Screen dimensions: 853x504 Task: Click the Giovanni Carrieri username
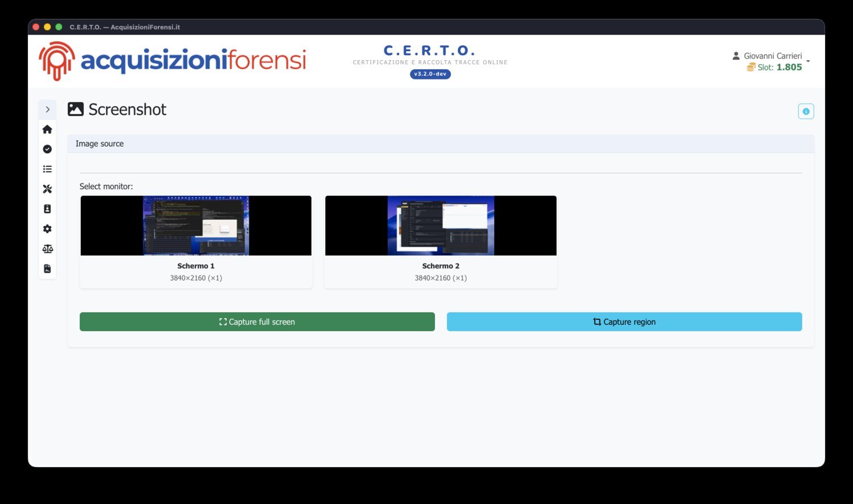(x=773, y=56)
